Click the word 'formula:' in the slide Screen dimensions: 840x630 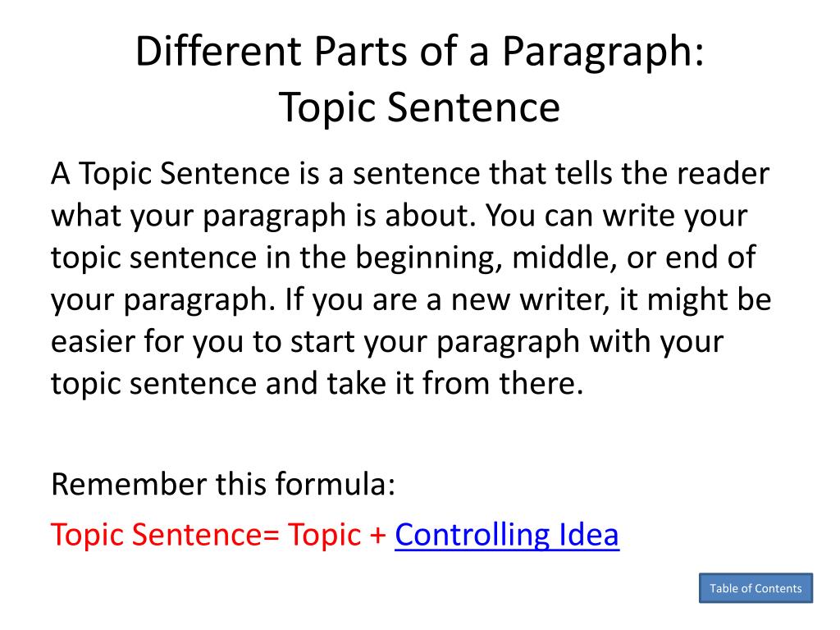point(336,484)
